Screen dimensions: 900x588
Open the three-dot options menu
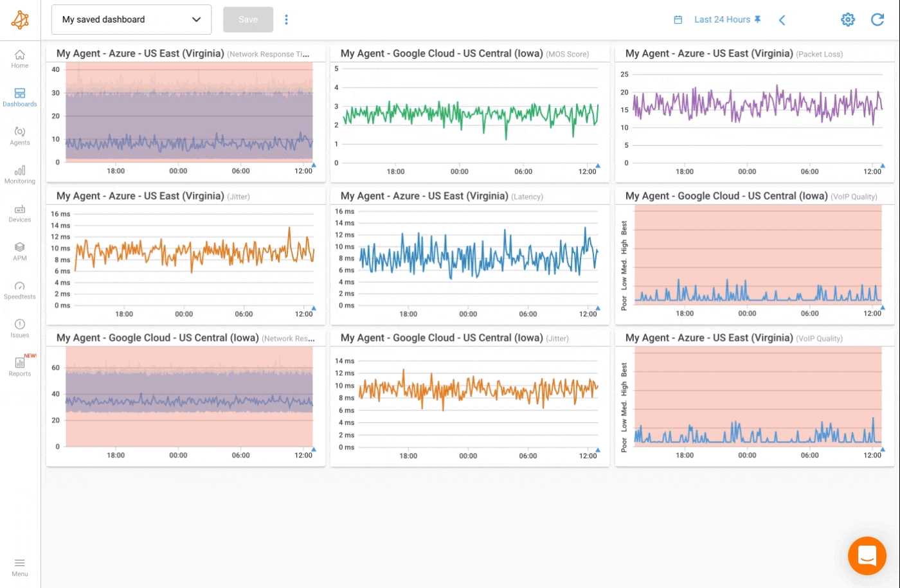tap(286, 20)
